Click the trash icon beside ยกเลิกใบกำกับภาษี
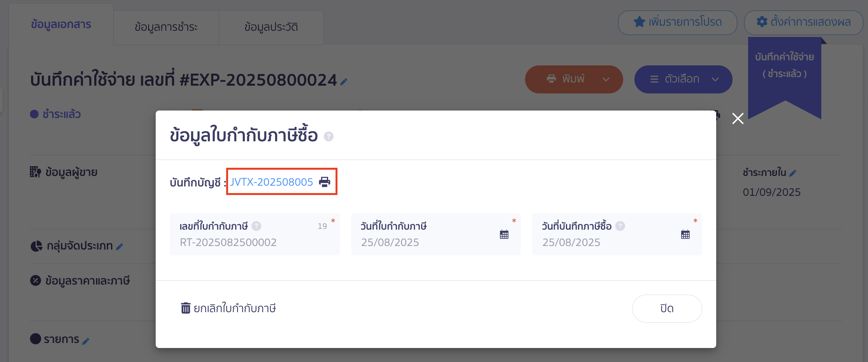The image size is (868, 362). pyautogui.click(x=186, y=308)
